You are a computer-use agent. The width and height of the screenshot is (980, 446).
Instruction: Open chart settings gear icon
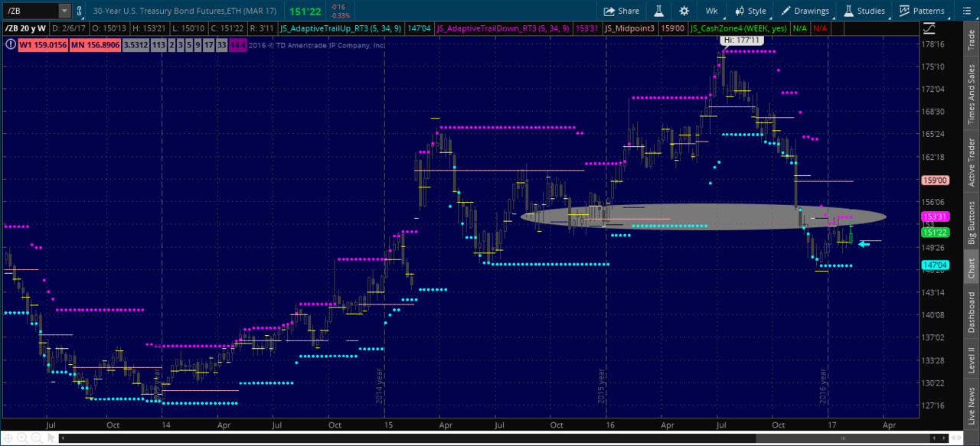684,11
